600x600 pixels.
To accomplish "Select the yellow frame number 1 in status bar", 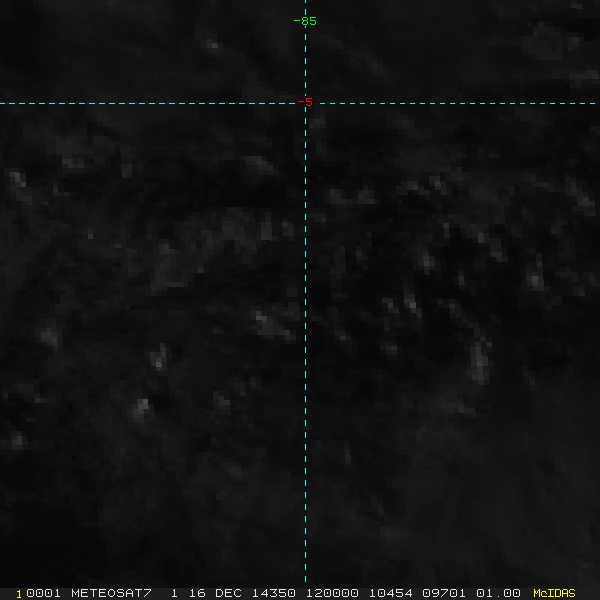I will point(19,594).
